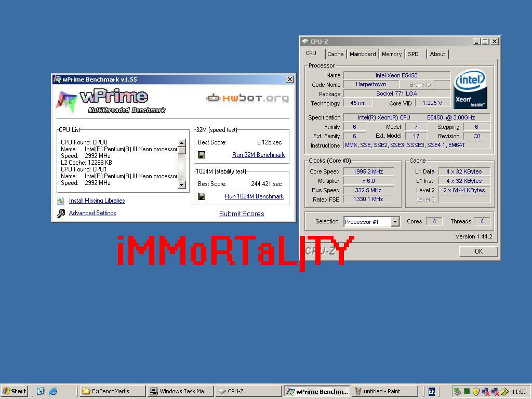Click the CPU-Z taskbar button
Screen dimensions: 532x399
click(x=249, y=391)
